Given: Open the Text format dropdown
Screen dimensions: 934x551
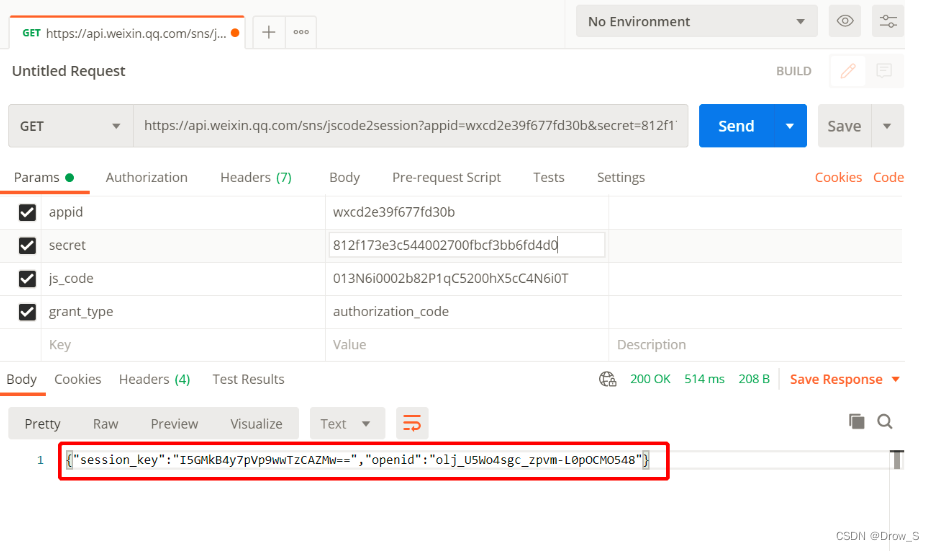Looking at the screenshot, I should 347,424.
